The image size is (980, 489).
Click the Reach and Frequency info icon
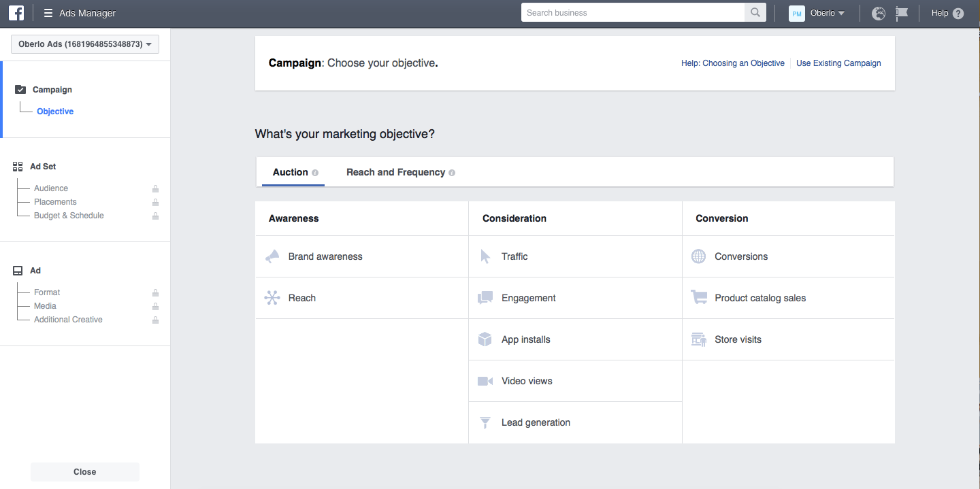pos(452,173)
